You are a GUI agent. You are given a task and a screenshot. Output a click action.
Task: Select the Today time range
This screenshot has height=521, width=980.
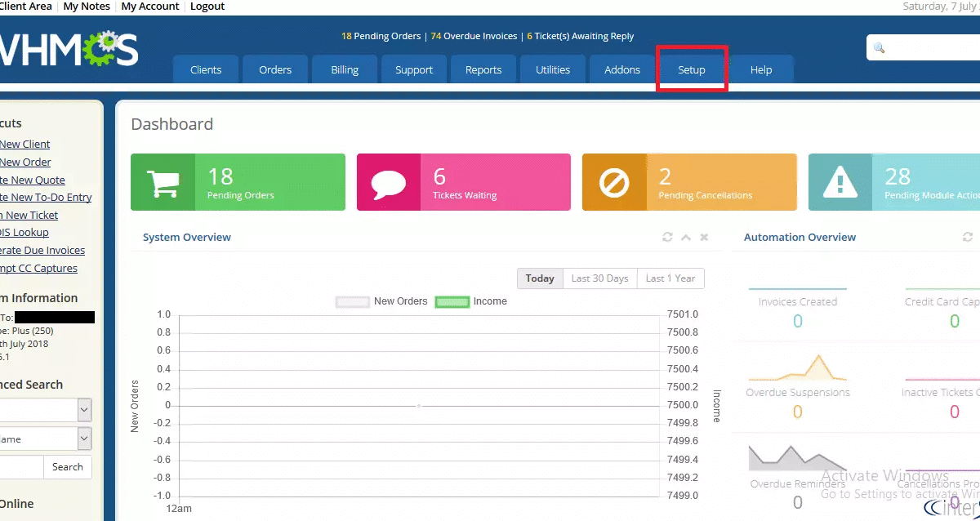(x=539, y=278)
